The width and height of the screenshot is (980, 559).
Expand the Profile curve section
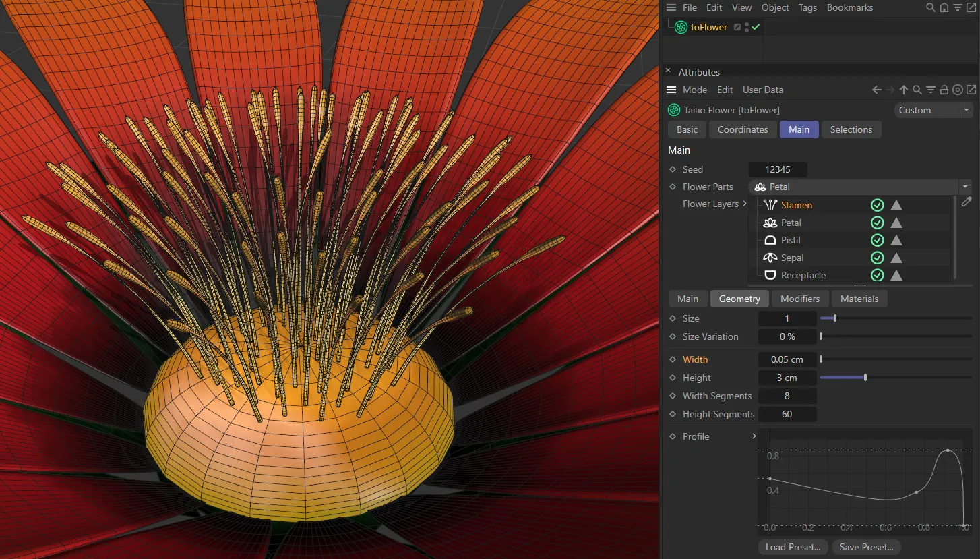754,436
